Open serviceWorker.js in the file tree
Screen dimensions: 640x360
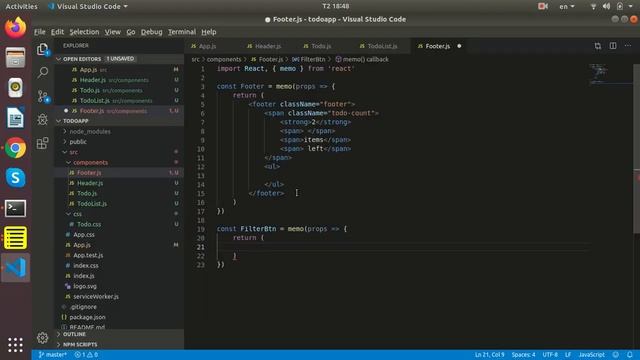click(x=96, y=296)
